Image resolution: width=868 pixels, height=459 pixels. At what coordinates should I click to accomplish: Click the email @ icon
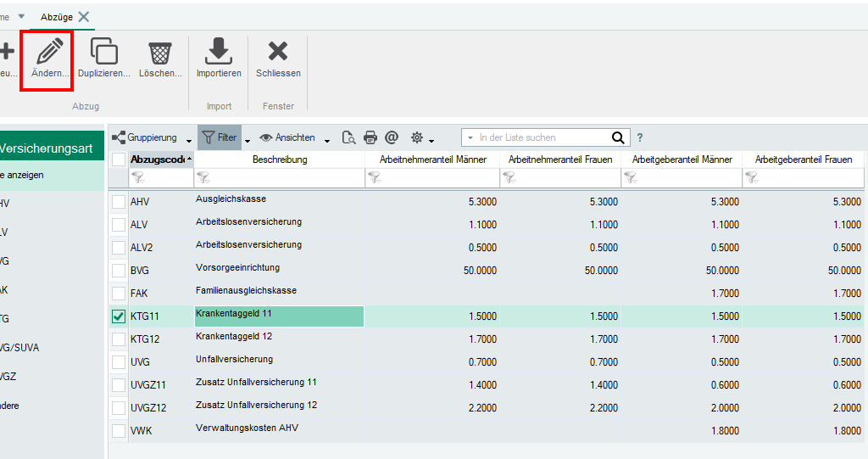(x=392, y=137)
